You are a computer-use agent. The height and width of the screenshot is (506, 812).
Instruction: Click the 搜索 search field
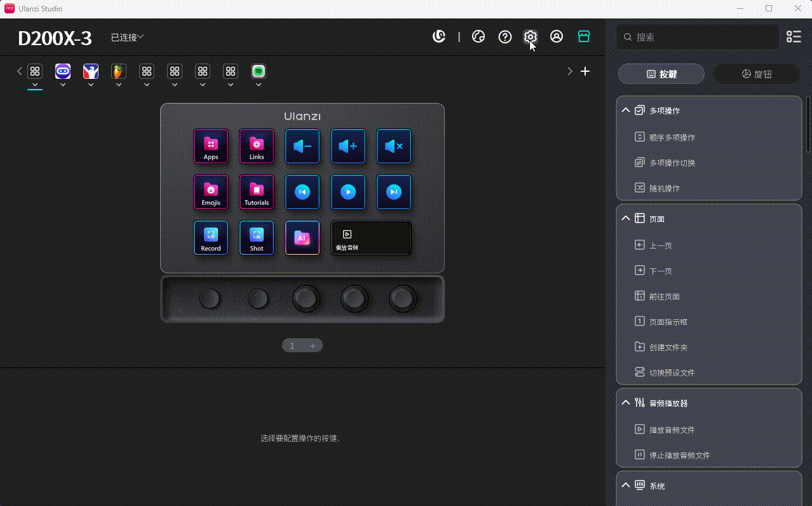(x=699, y=38)
